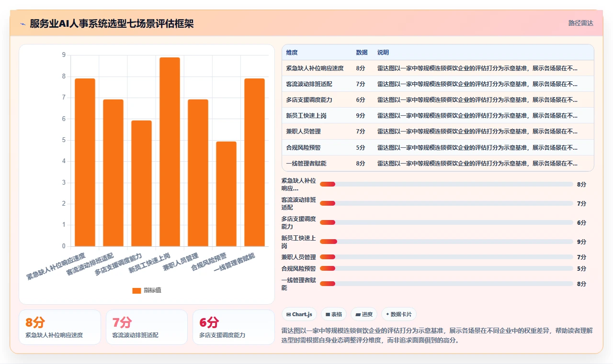Select the 进度 tag chip
613x364 pixels.
tap(363, 314)
